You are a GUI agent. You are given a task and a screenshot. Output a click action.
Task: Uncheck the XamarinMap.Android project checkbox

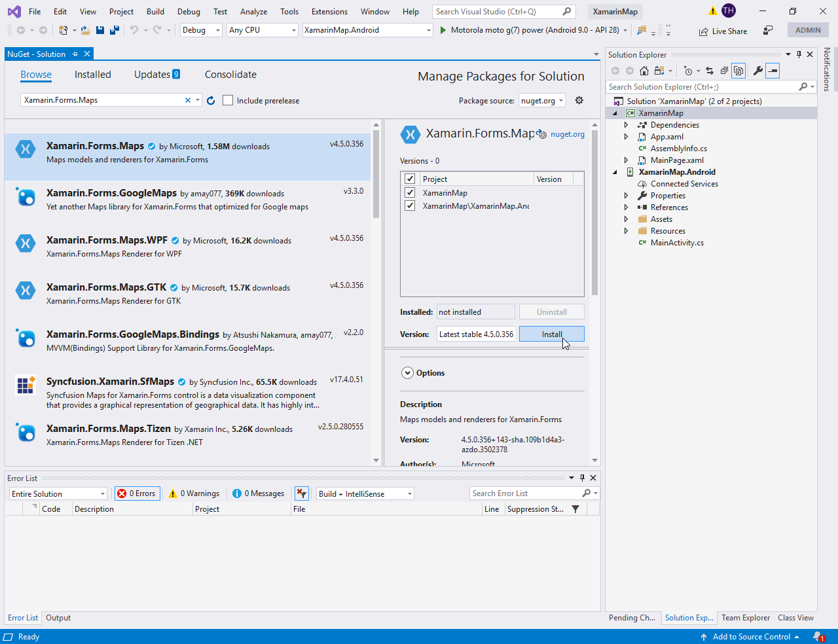409,205
